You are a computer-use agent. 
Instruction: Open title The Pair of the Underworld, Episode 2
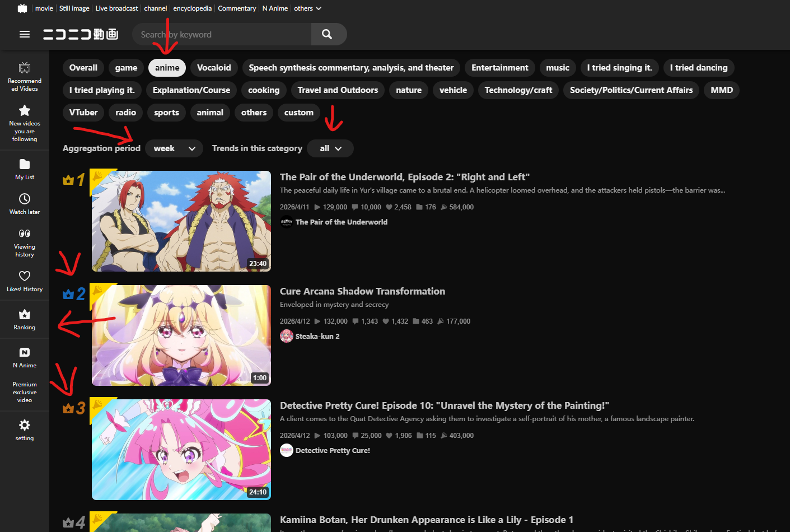coord(405,177)
